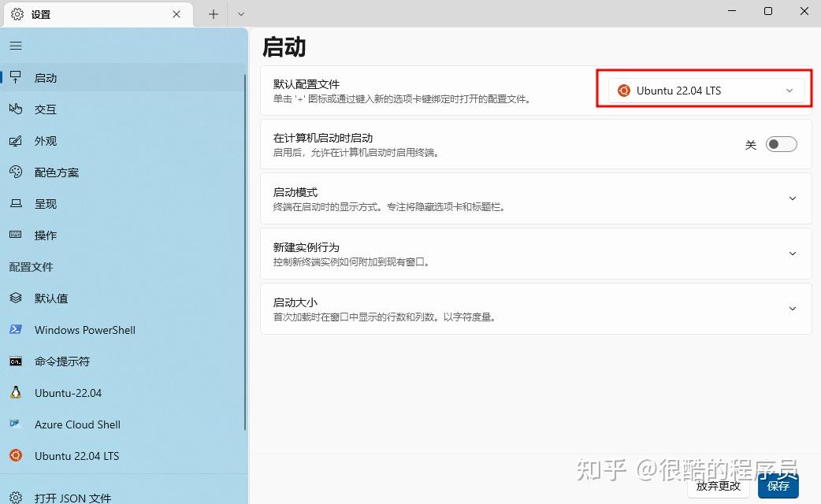Image resolution: width=821 pixels, height=504 pixels.
Task: Open the hamburger navigation menu
Action: [x=15, y=45]
